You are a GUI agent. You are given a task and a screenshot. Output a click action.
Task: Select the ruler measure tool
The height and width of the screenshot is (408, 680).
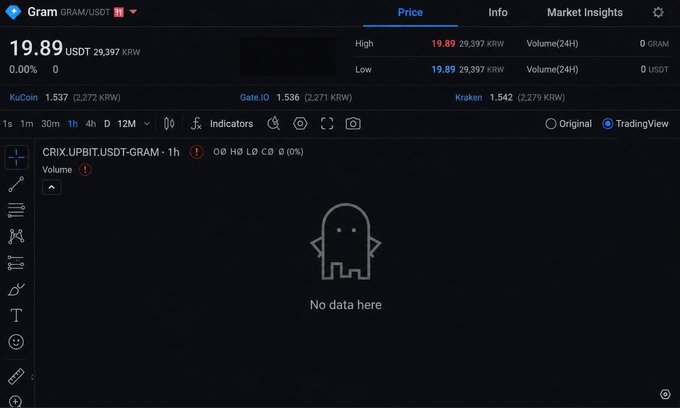16,376
